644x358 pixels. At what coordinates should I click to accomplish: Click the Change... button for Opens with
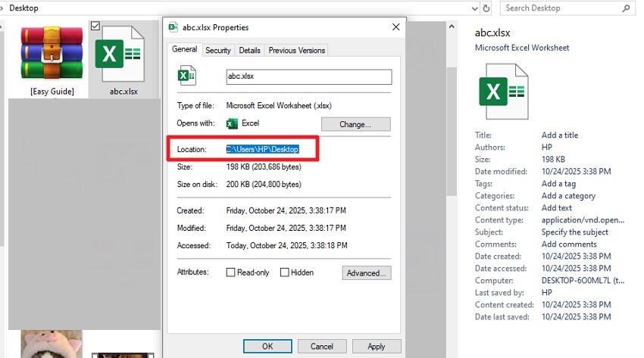pos(355,124)
